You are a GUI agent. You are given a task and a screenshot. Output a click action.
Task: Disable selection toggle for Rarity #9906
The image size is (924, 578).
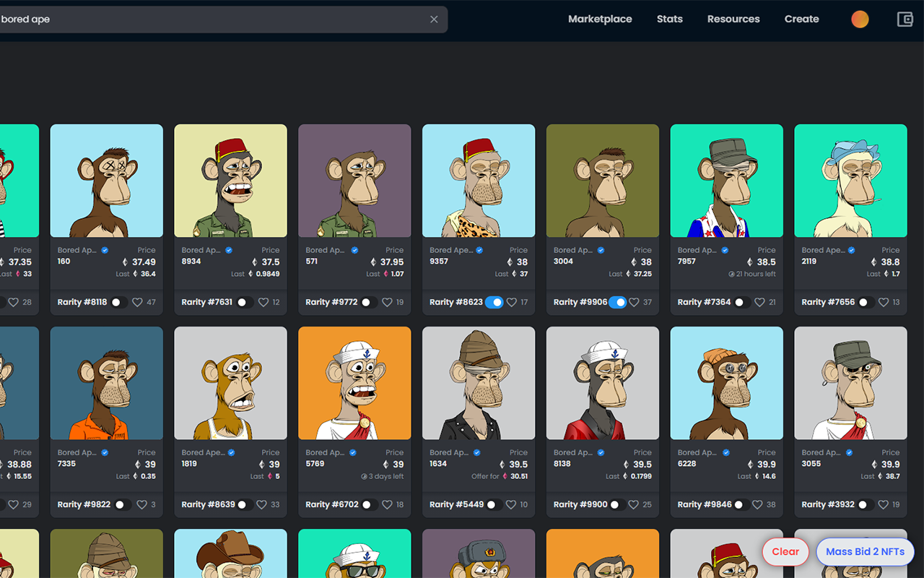click(618, 302)
